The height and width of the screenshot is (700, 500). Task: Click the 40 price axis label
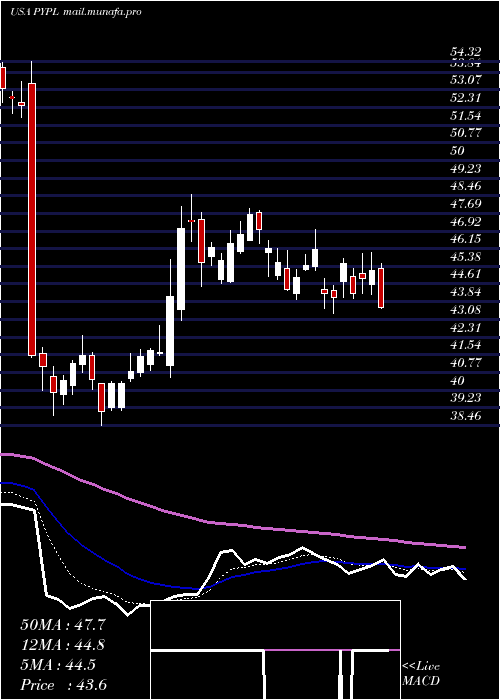458,380
